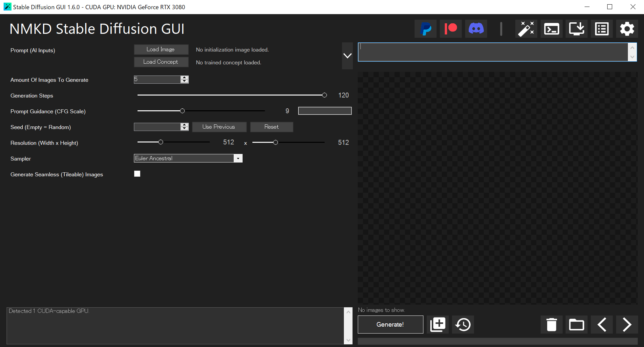Screen dimensions: 644x347
Task: Open the prompt history icon
Action: tap(463, 324)
